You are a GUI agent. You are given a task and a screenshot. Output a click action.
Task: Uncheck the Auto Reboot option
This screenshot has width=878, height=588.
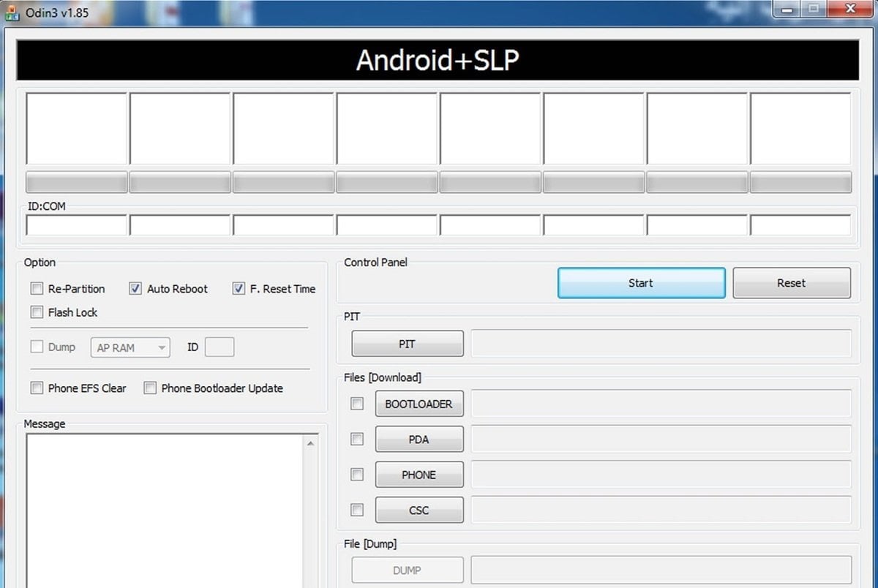135,289
